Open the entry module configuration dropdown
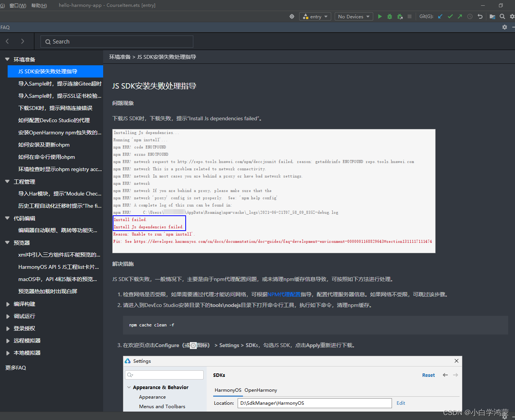 tap(316, 16)
